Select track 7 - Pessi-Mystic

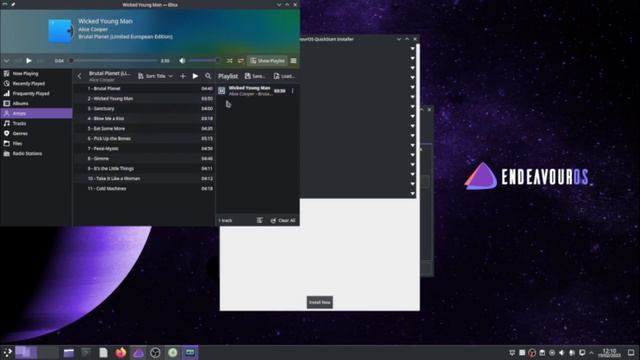point(144,149)
